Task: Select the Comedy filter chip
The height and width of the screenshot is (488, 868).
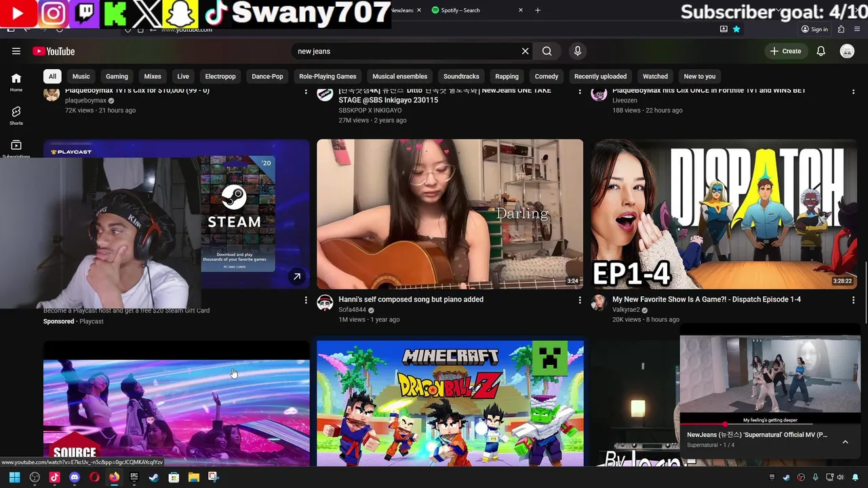Action: 547,76
